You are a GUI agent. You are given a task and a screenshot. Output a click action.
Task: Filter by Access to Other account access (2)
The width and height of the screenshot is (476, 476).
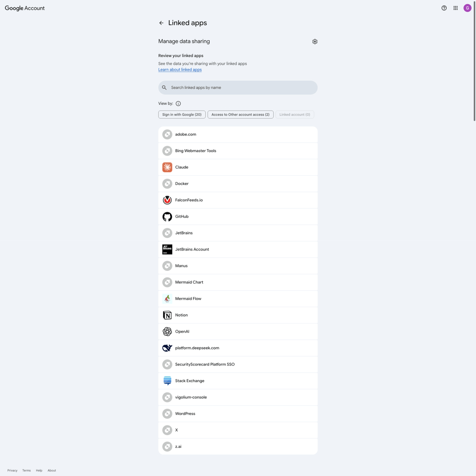tap(240, 115)
